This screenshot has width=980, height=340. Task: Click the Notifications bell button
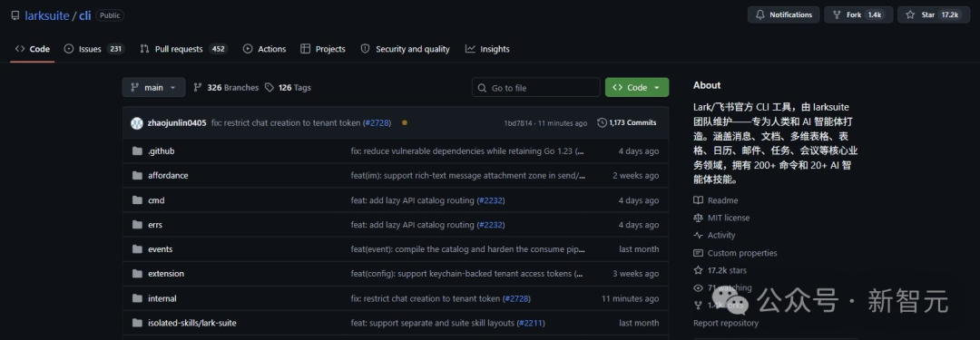click(x=783, y=15)
